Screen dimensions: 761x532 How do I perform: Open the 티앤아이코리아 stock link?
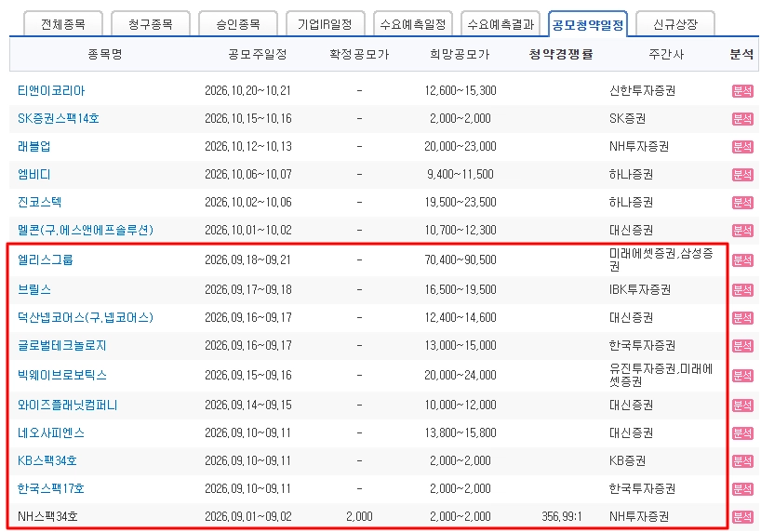51,91
